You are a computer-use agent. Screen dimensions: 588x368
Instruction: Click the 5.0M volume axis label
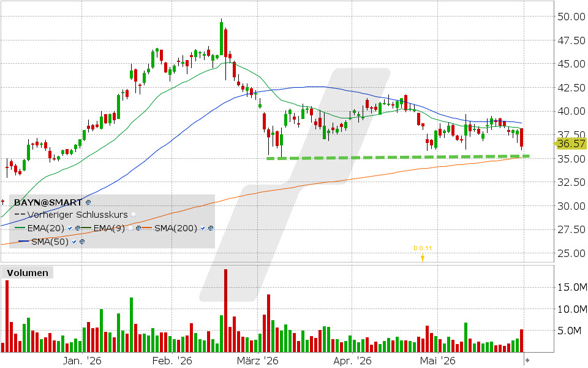569,331
